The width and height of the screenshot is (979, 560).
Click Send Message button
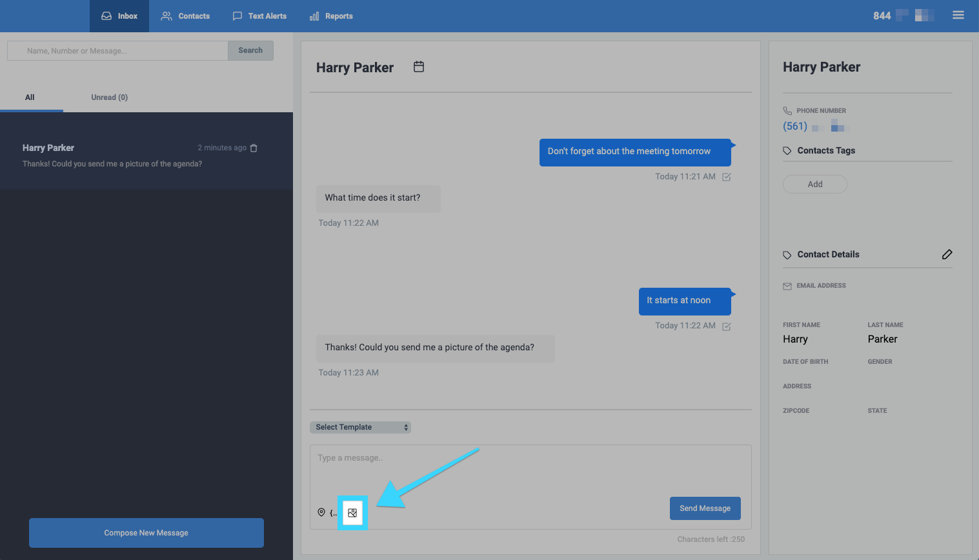point(705,508)
